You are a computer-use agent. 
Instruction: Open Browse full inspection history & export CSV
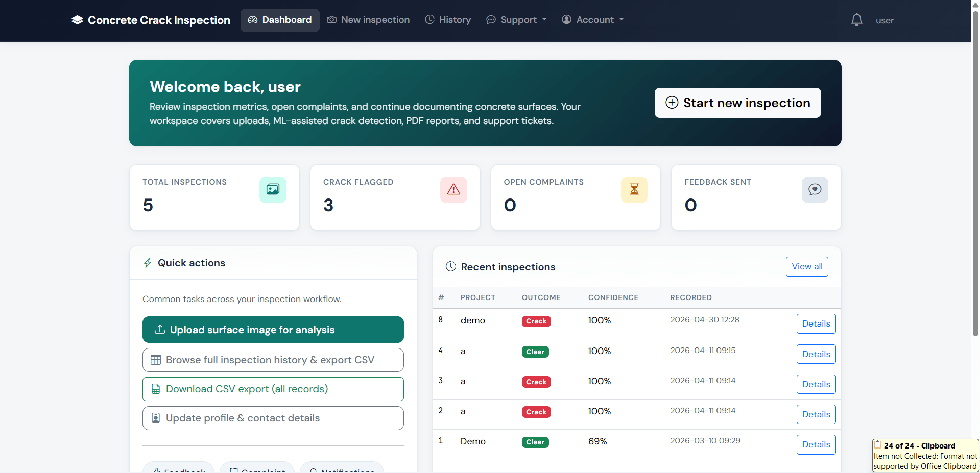pyautogui.click(x=273, y=360)
